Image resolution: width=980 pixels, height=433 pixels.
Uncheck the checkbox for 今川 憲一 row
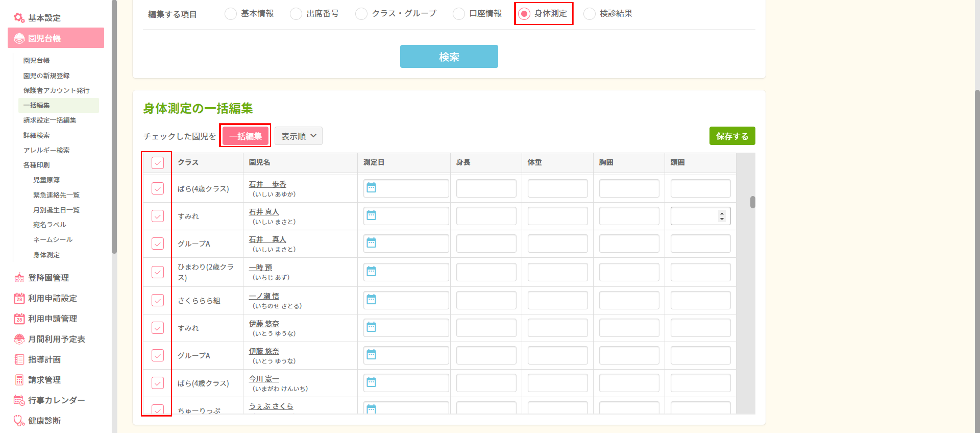(x=158, y=383)
